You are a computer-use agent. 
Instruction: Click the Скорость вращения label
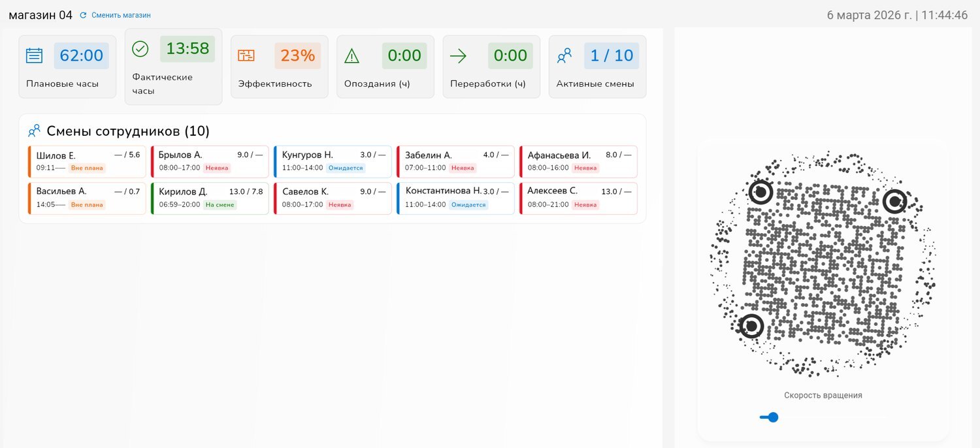[x=823, y=395]
